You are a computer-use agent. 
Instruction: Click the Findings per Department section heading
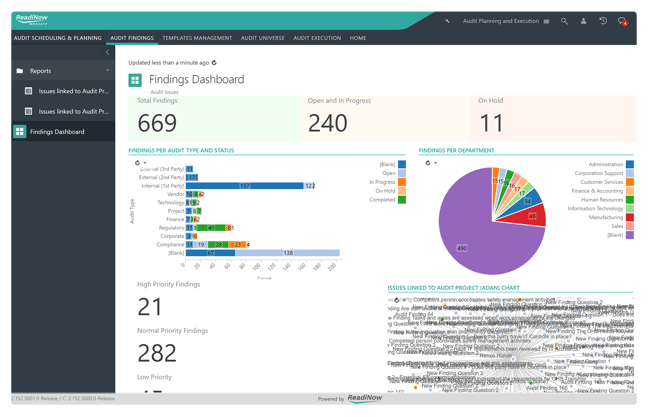pyautogui.click(x=456, y=150)
